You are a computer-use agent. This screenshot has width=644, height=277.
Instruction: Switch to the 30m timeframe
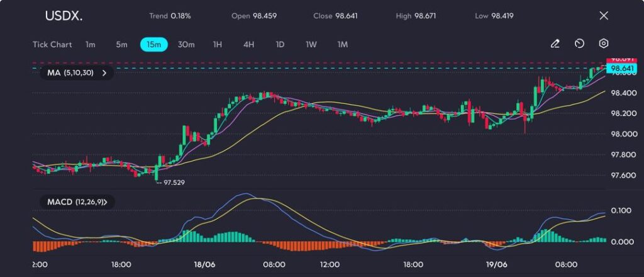pos(186,45)
